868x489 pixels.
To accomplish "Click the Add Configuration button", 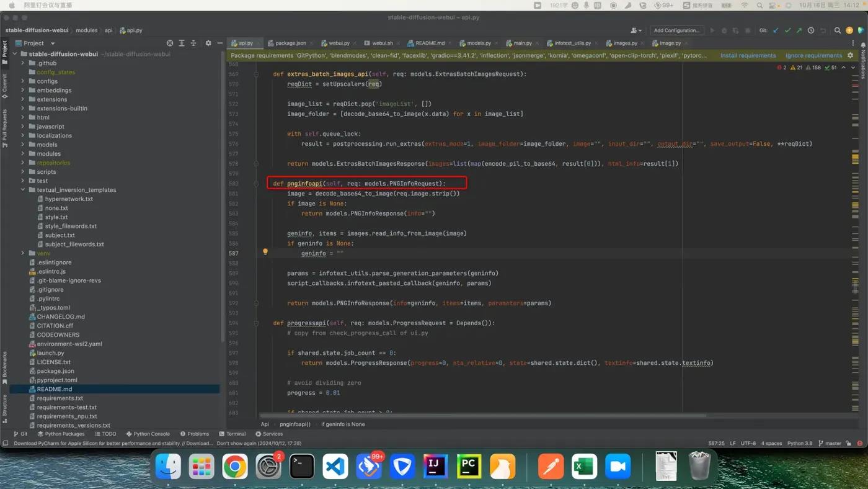I will (676, 30).
